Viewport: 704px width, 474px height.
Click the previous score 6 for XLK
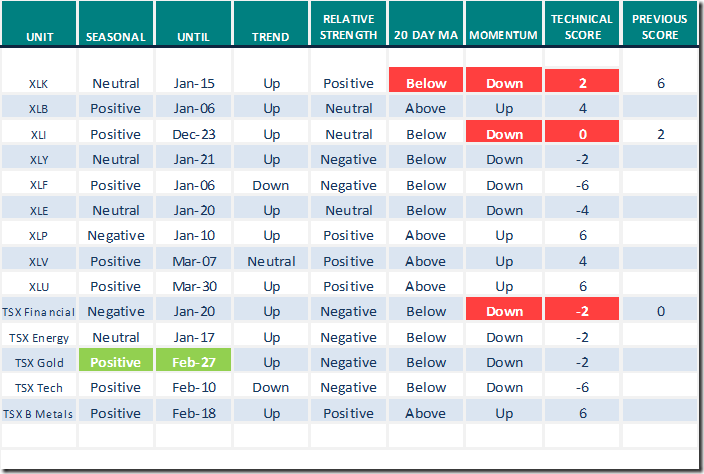point(661,83)
